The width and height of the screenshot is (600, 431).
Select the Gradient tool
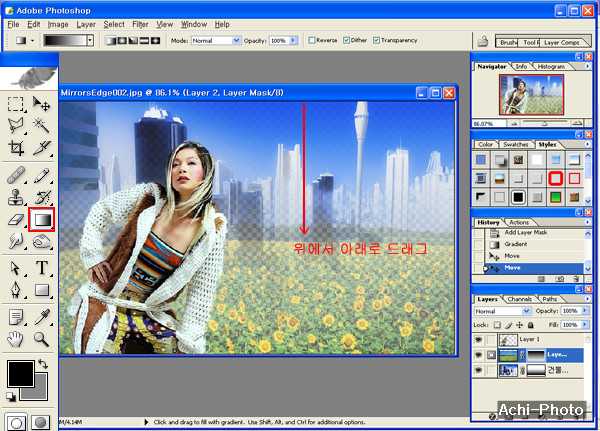[42, 218]
